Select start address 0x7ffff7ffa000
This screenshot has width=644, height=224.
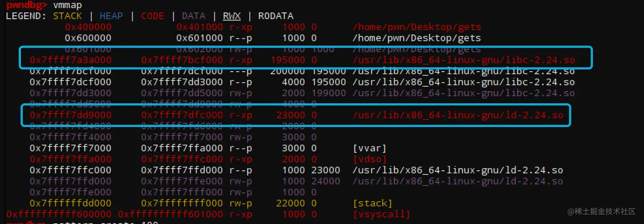(x=71, y=159)
